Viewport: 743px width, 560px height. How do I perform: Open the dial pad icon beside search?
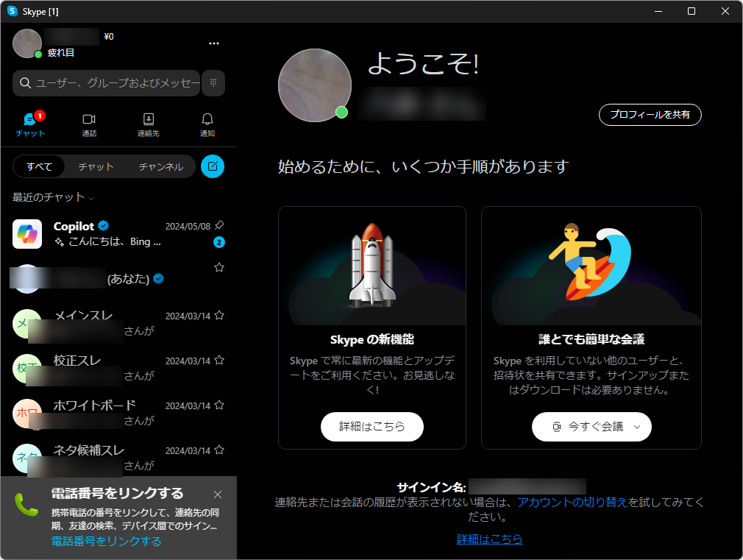pyautogui.click(x=213, y=83)
